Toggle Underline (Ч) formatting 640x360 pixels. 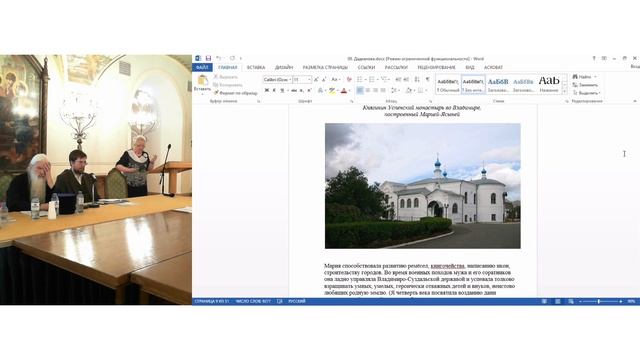tap(282, 90)
